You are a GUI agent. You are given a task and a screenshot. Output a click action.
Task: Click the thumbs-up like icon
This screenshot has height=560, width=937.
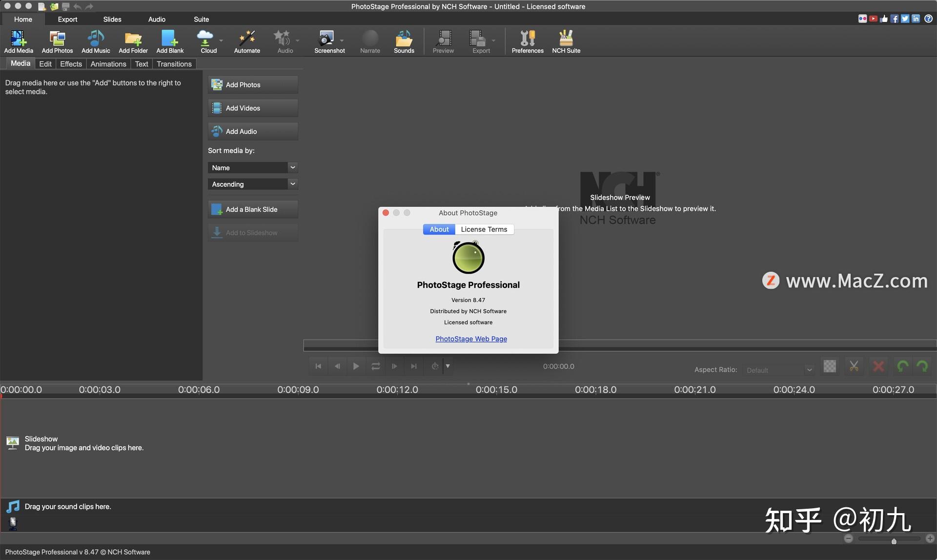884,19
